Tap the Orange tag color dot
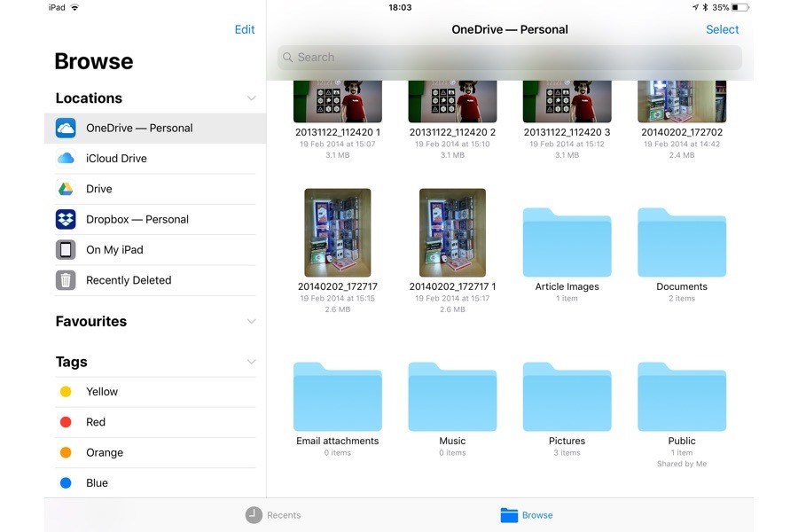This screenshot has width=798, height=532. 66,452
